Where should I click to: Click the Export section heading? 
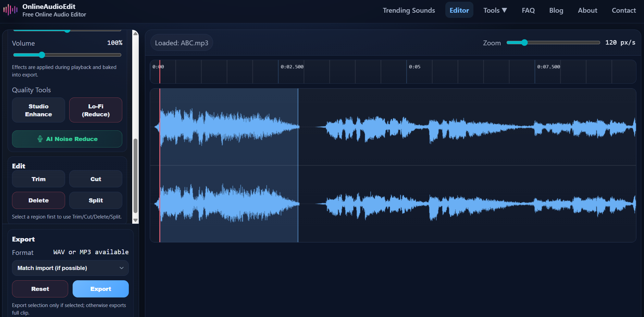tap(23, 239)
